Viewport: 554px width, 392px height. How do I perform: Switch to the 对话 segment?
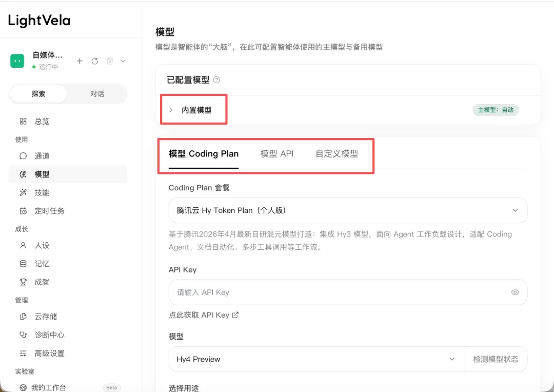[x=97, y=94]
